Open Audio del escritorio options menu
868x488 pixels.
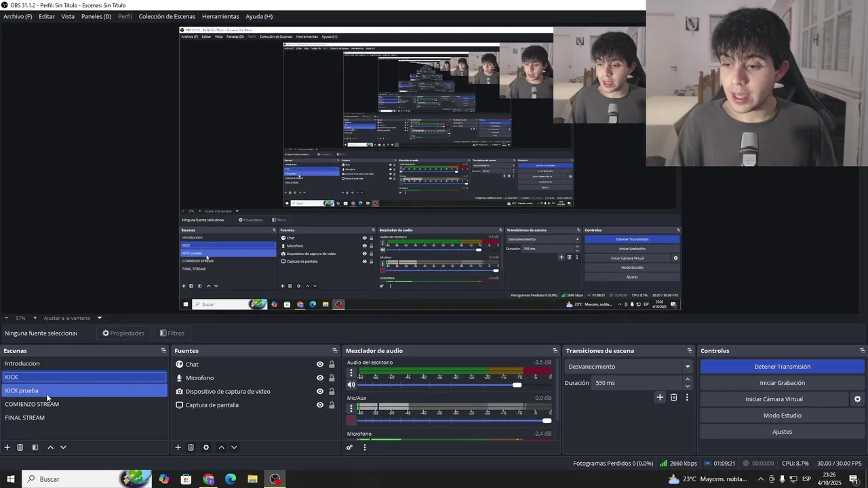click(351, 373)
